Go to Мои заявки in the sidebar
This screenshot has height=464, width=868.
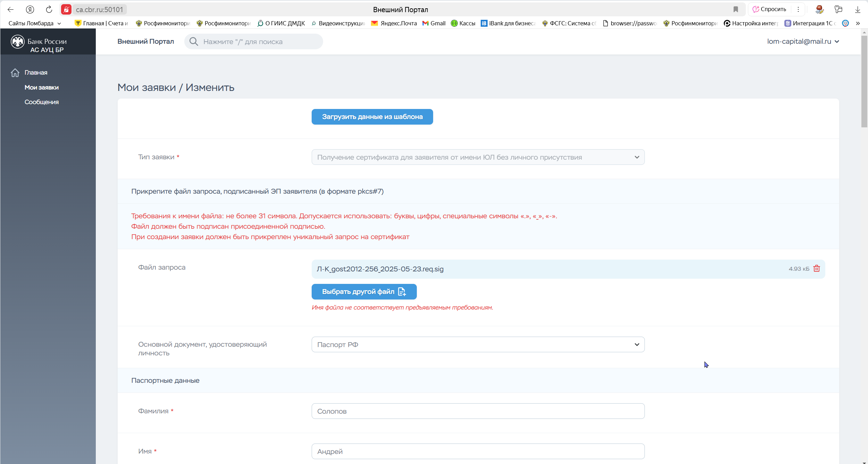pyautogui.click(x=42, y=87)
